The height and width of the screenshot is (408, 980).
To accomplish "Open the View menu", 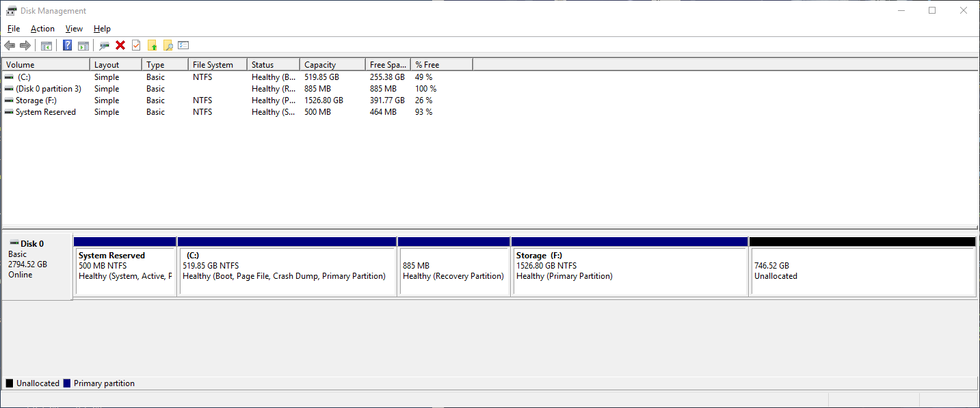I will [x=74, y=29].
